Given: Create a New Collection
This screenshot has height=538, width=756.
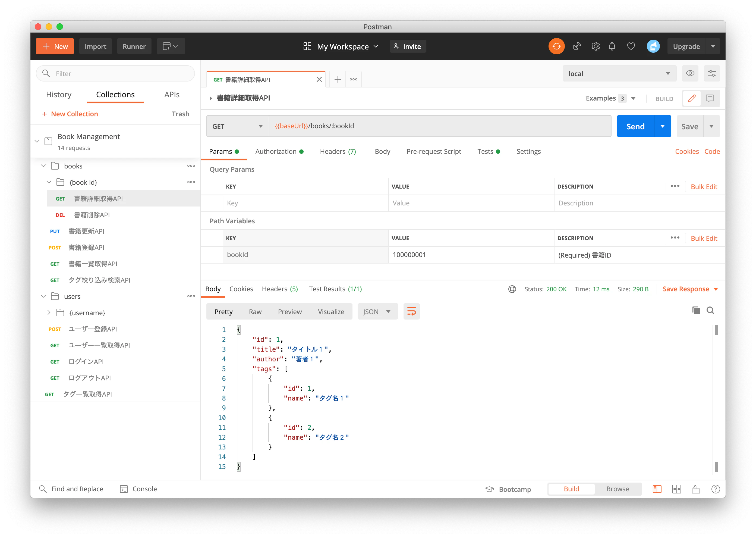Looking at the screenshot, I should pyautogui.click(x=70, y=114).
